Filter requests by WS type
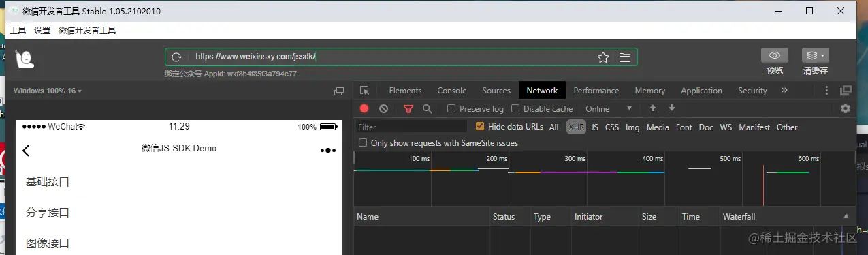 726,127
